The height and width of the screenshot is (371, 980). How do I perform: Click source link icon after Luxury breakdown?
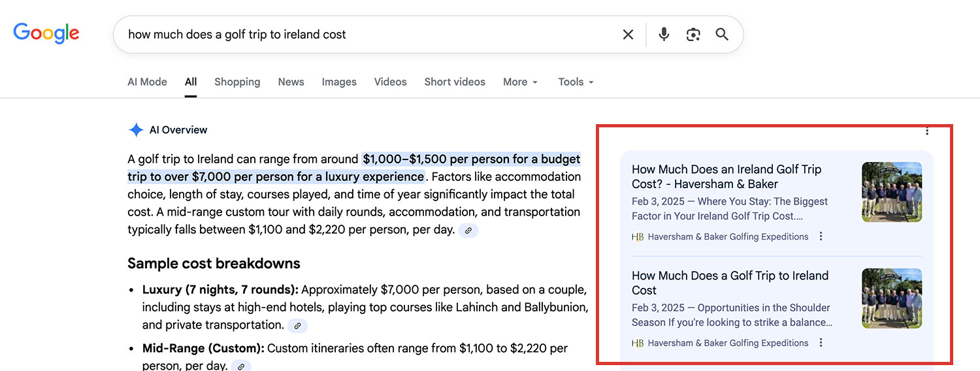point(297,325)
